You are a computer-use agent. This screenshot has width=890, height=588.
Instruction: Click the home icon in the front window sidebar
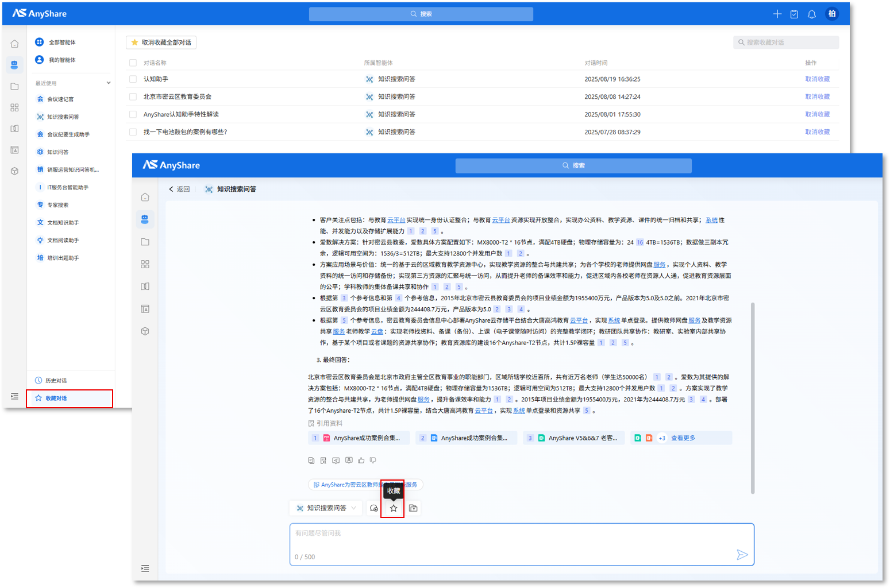pyautogui.click(x=145, y=197)
